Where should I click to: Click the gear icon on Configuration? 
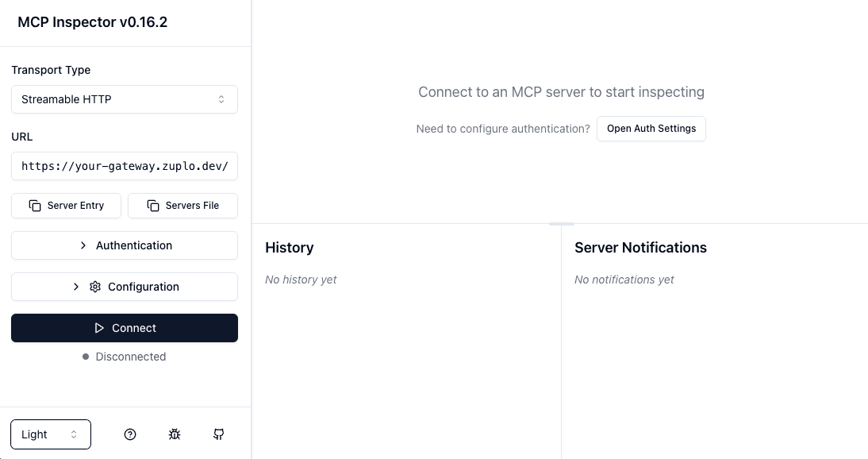click(95, 287)
